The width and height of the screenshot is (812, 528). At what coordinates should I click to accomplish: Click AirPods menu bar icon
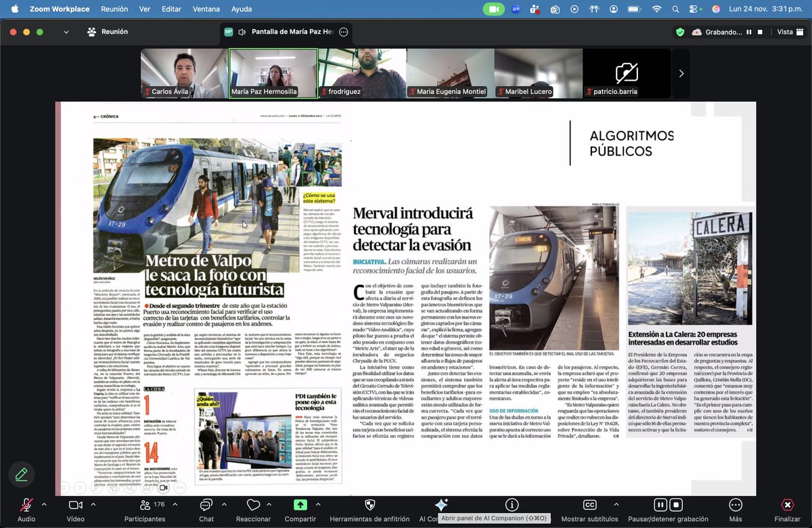click(594, 9)
